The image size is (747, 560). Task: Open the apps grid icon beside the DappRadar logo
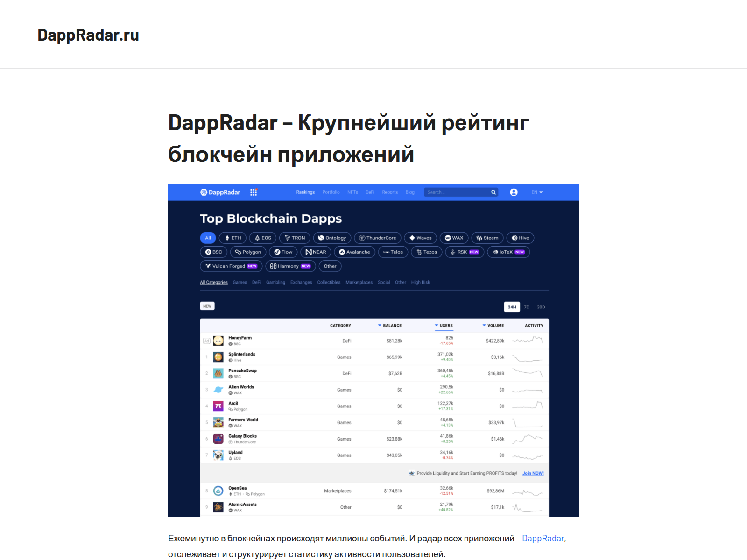[254, 192]
